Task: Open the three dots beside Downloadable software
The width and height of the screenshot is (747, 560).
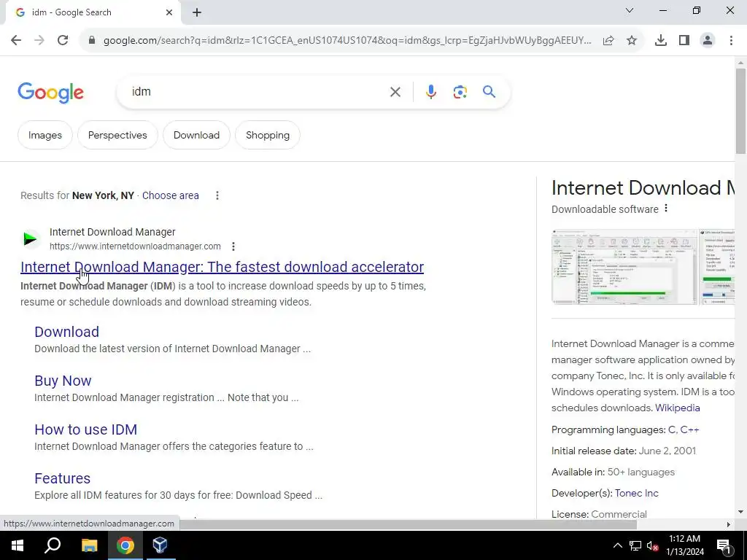Action: coord(666,209)
